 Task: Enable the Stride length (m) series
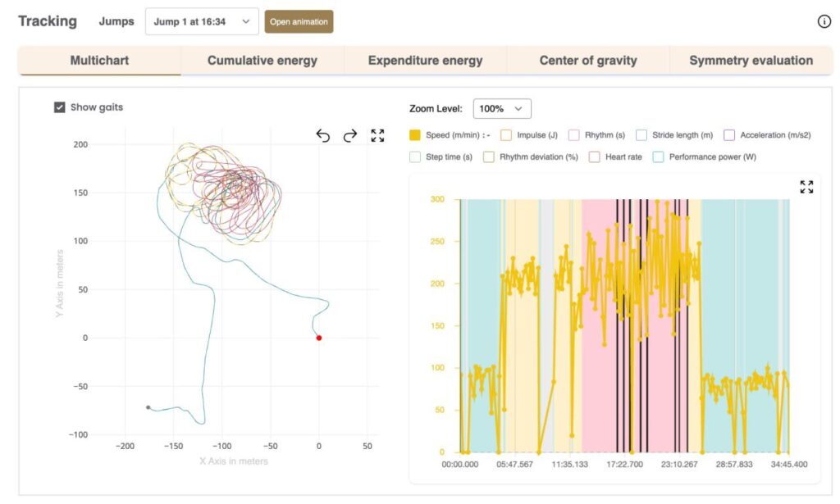click(x=642, y=135)
